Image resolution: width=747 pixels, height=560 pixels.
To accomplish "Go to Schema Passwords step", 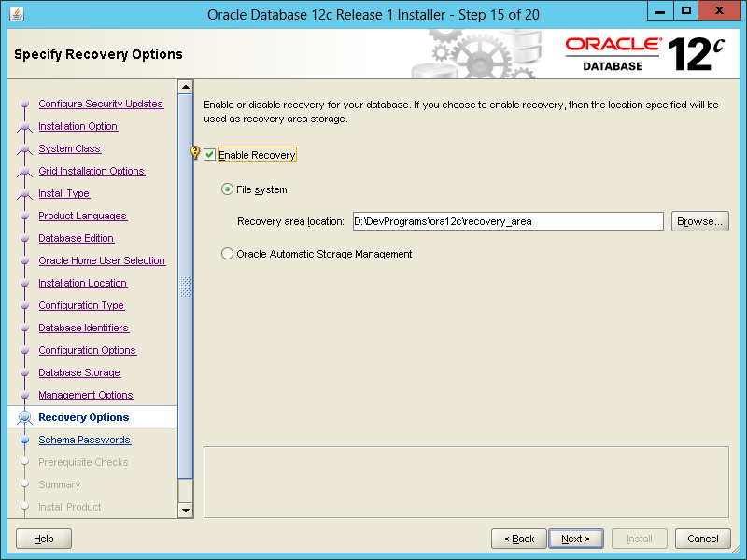I will (84, 440).
